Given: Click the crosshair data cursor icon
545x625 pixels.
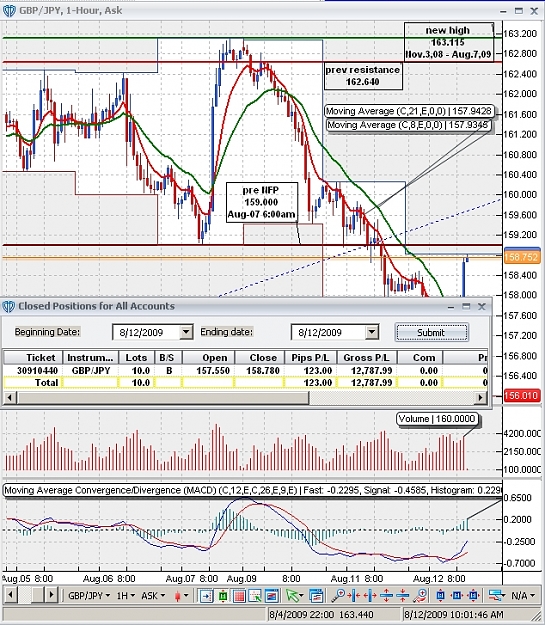Looking at the screenshot, I should click(255, 596).
